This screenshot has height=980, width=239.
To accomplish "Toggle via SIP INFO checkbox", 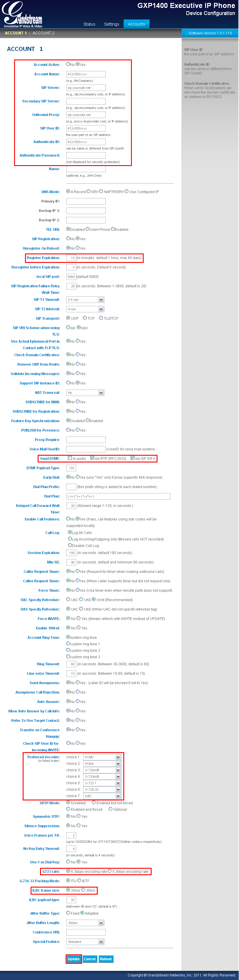I will click(132, 458).
